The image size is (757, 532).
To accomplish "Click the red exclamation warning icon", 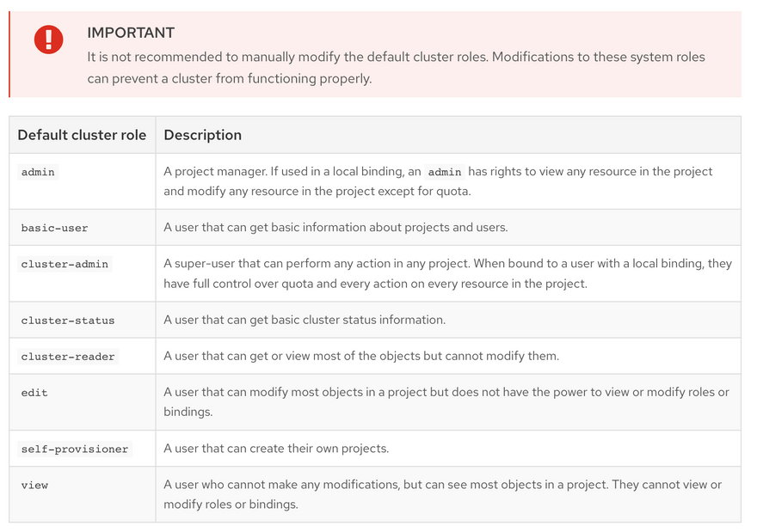I will (48, 40).
